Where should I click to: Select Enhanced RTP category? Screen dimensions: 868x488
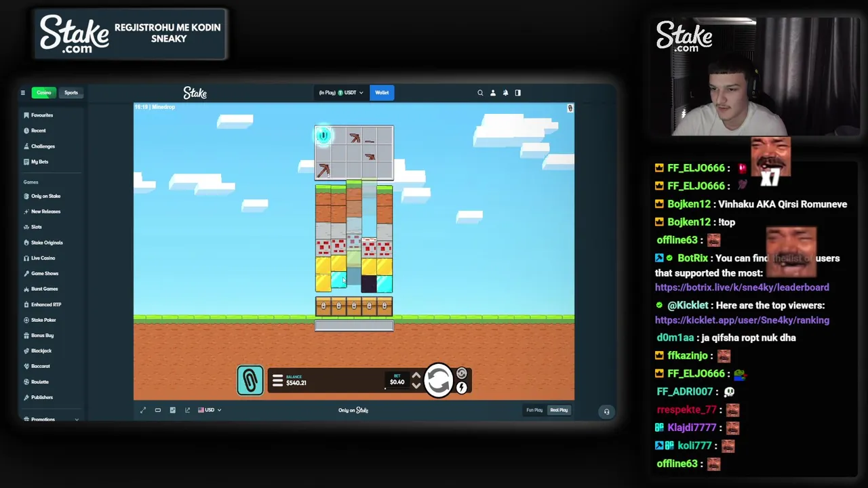[42, 304]
